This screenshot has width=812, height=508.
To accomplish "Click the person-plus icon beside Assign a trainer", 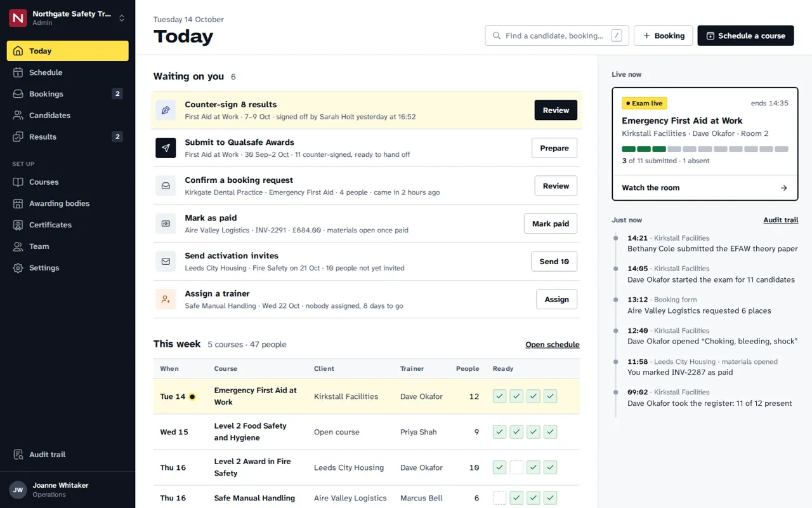I will (166, 299).
